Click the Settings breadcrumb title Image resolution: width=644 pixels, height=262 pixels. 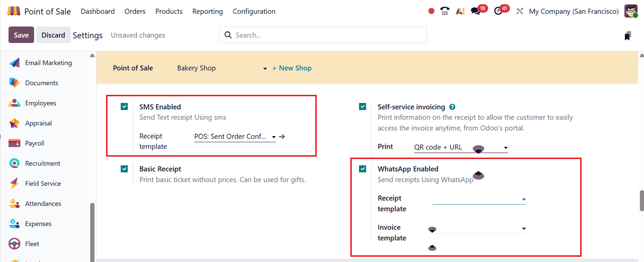pyautogui.click(x=88, y=35)
